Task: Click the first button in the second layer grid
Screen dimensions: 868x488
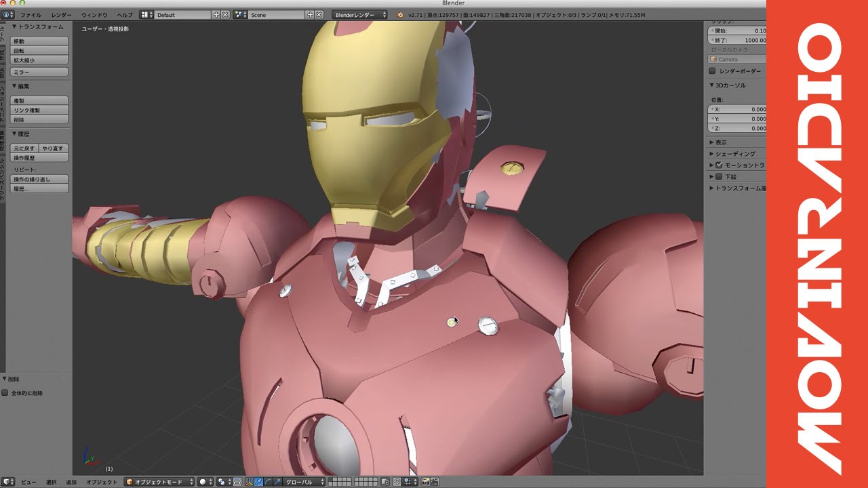Action: click(x=357, y=480)
